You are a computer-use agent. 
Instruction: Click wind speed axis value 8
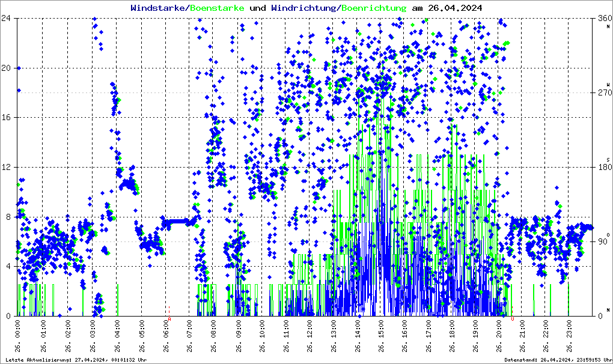(8, 217)
